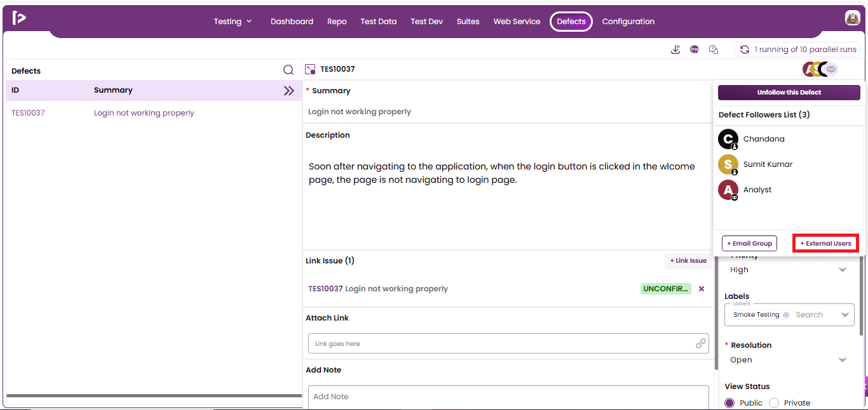The height and width of the screenshot is (410, 868).
Task: Remove the Smoke Testing label chip
Action: (786, 315)
